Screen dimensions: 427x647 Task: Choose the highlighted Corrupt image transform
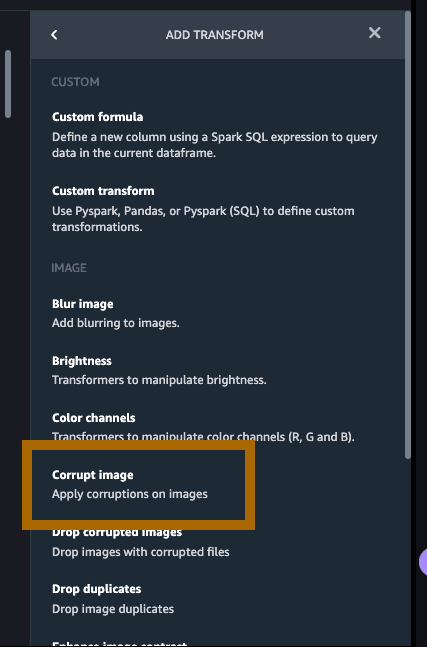click(138, 484)
